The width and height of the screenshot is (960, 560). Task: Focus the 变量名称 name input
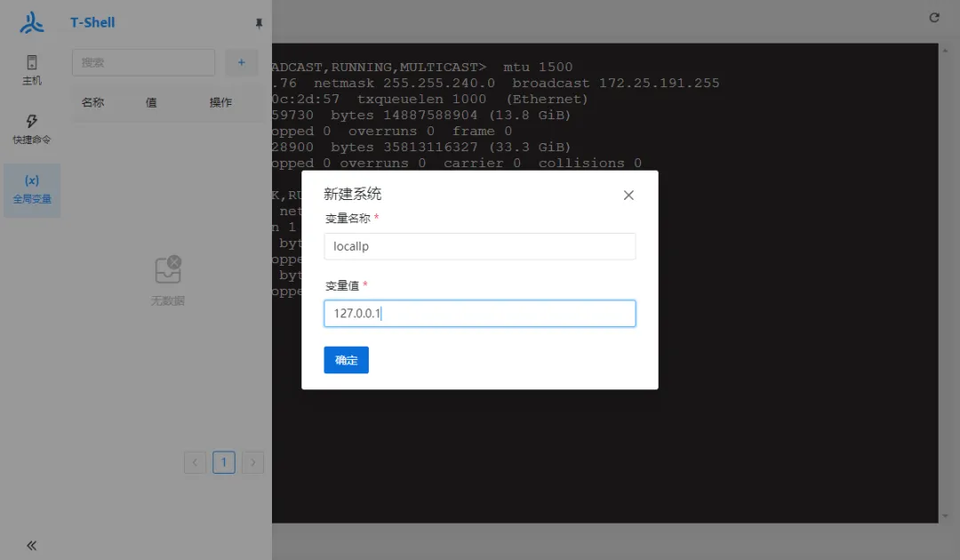479,246
